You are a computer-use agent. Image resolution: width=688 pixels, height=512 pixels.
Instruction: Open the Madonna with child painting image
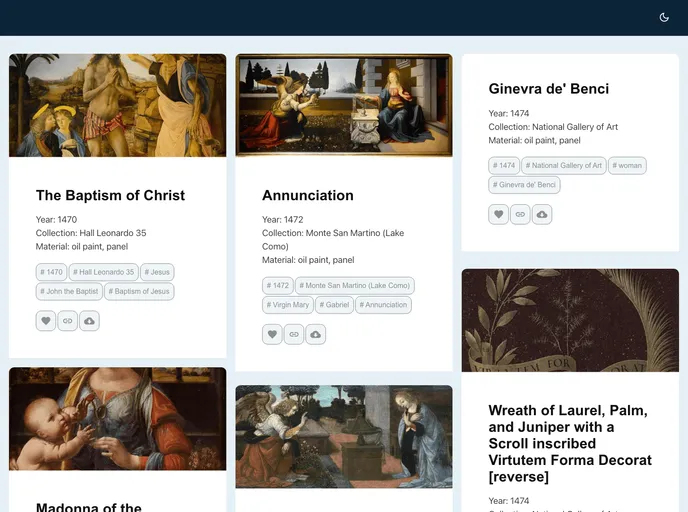[x=118, y=419]
